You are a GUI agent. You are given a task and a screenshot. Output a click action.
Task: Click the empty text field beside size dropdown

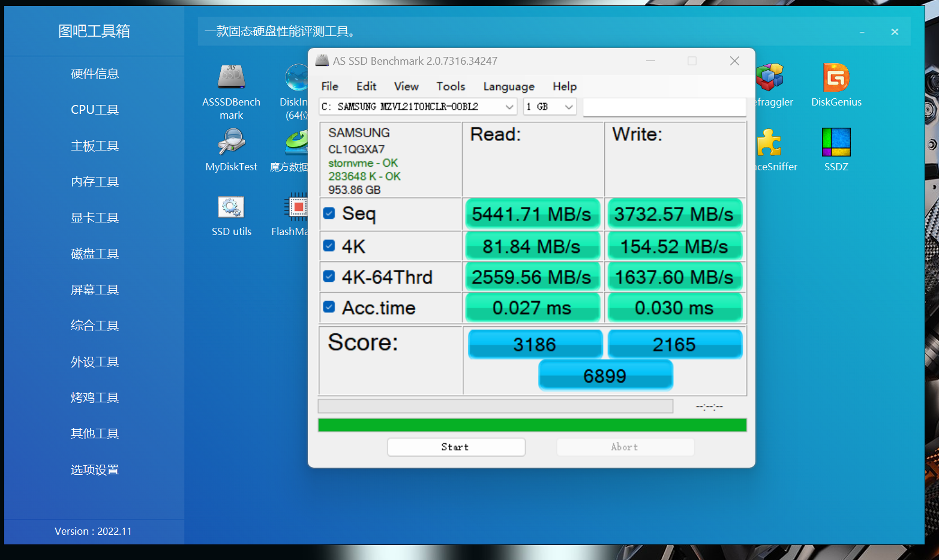coord(664,107)
